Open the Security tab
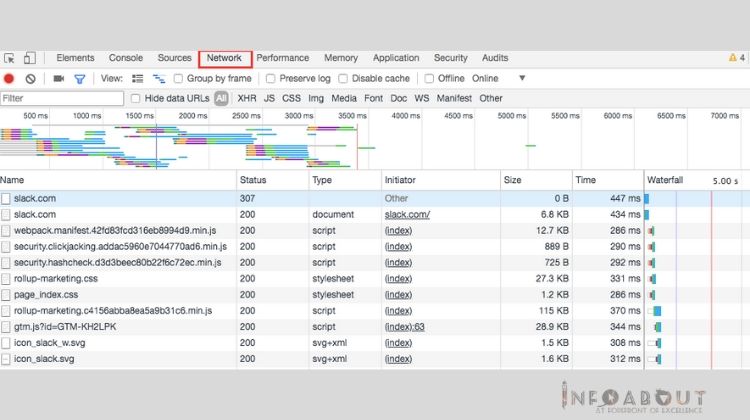The width and height of the screenshot is (750, 420). tap(451, 58)
